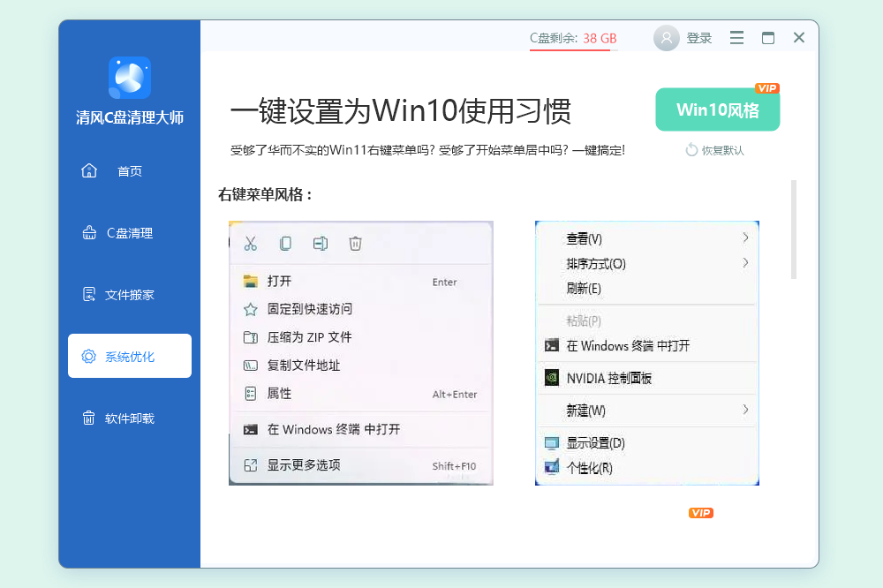This screenshot has height=588, width=883.
Task: Go to the C盘清理 section
Action: [x=129, y=233]
